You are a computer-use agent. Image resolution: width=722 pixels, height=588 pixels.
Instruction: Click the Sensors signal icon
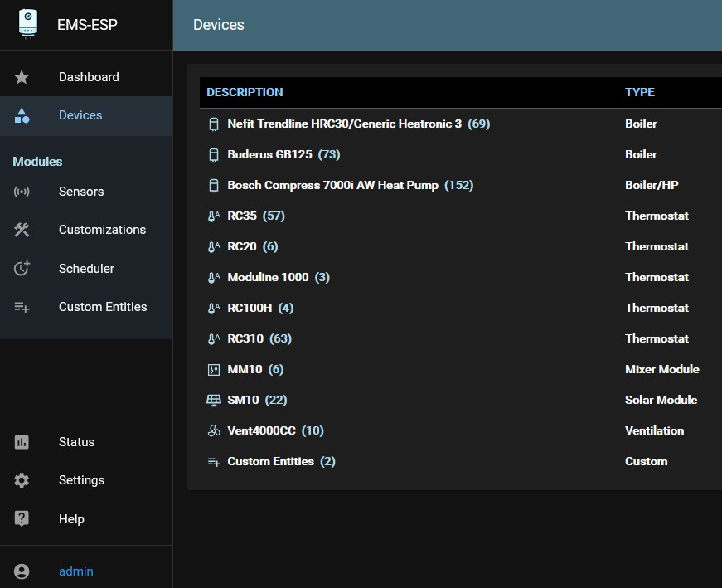[22, 192]
